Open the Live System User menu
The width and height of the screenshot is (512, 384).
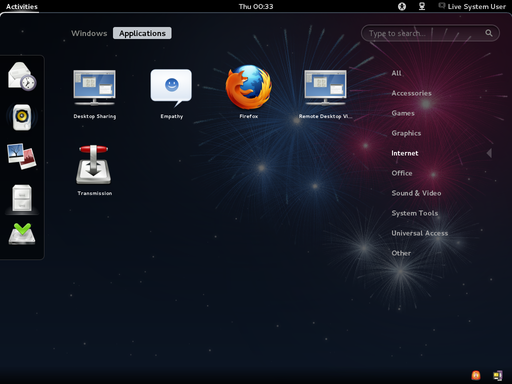point(472,6)
